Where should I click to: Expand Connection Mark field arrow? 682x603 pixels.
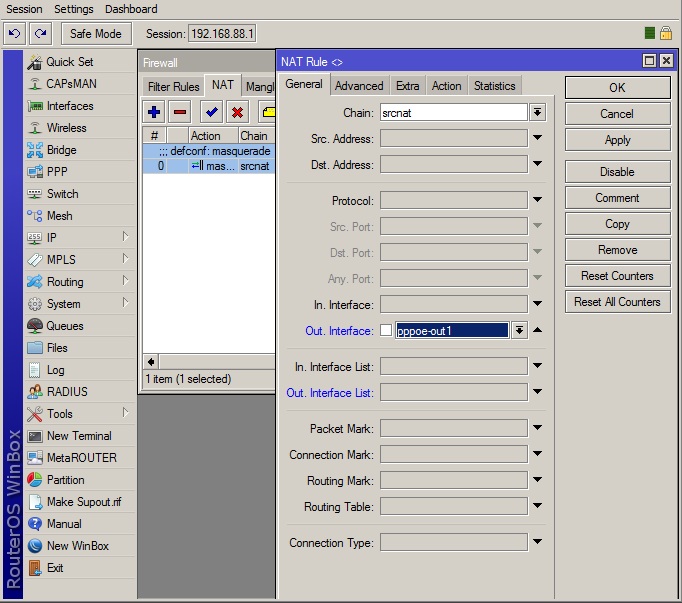coord(537,453)
